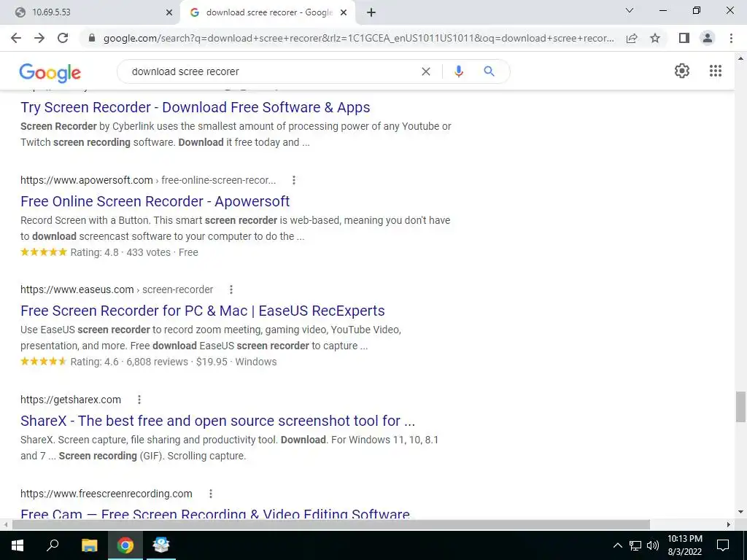Start voice search with microphone
Viewport: 747px width, 560px height.
[458, 71]
